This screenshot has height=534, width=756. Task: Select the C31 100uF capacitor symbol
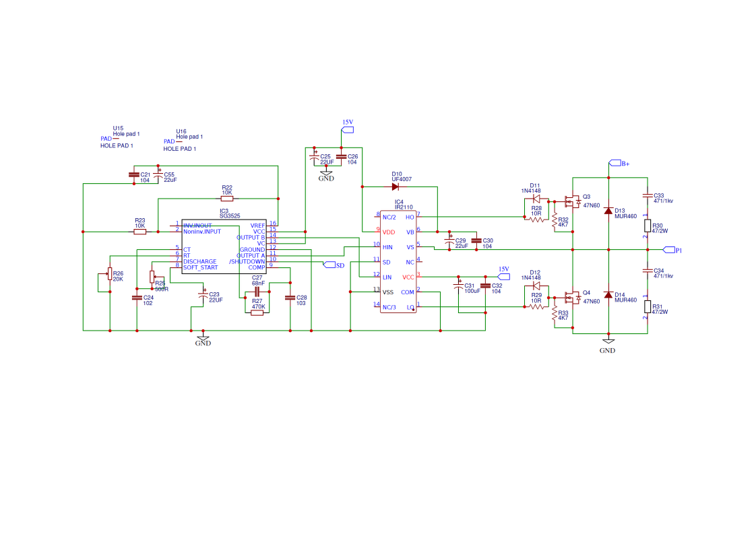(x=458, y=286)
